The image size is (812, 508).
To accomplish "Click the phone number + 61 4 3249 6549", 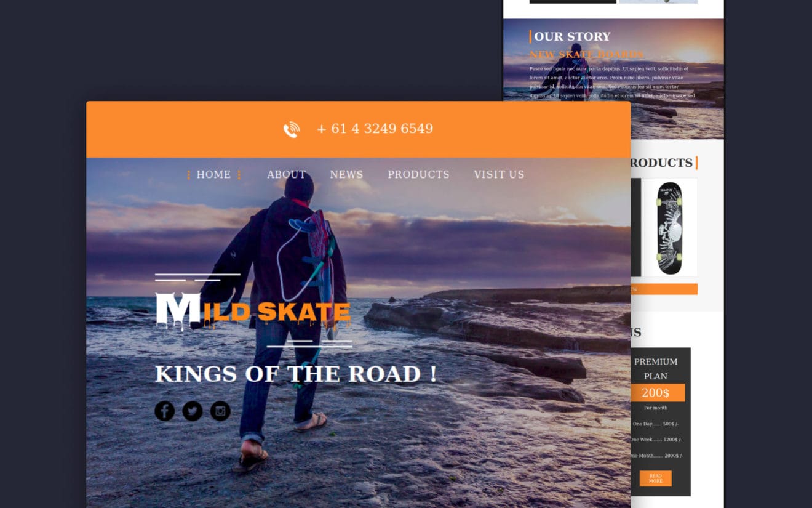I will (x=375, y=129).
